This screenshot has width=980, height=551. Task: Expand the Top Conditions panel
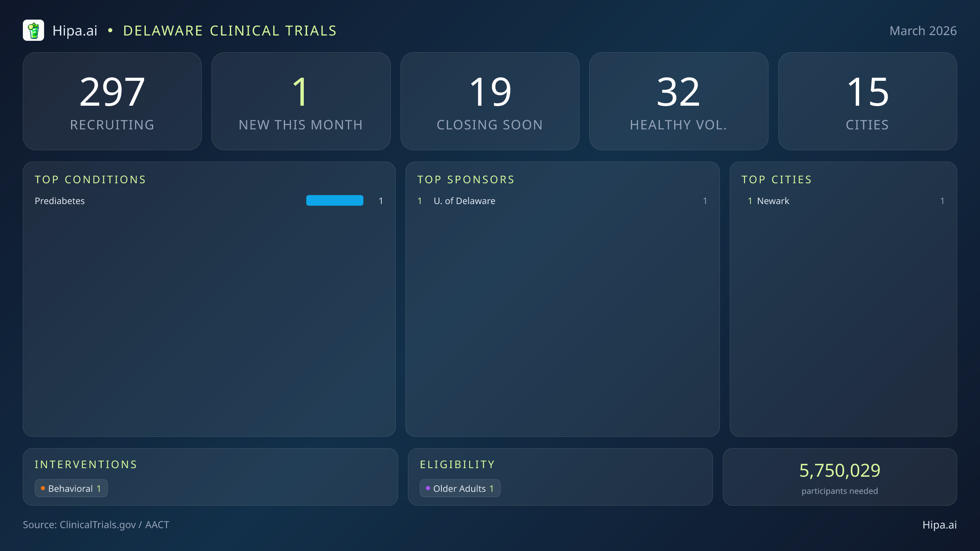(91, 180)
